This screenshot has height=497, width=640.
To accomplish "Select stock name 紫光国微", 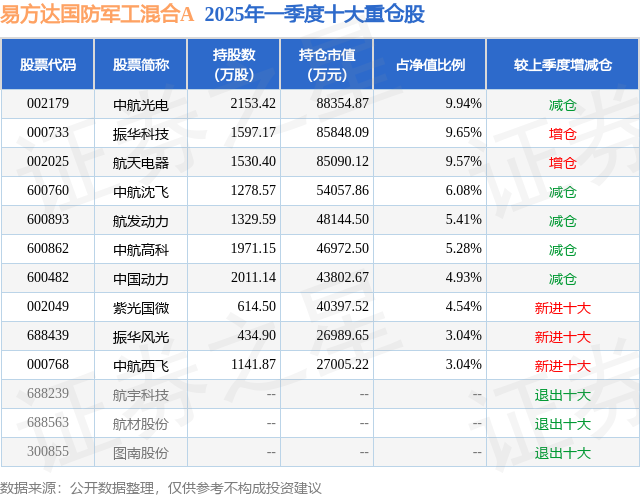I will pyautogui.click(x=141, y=308).
